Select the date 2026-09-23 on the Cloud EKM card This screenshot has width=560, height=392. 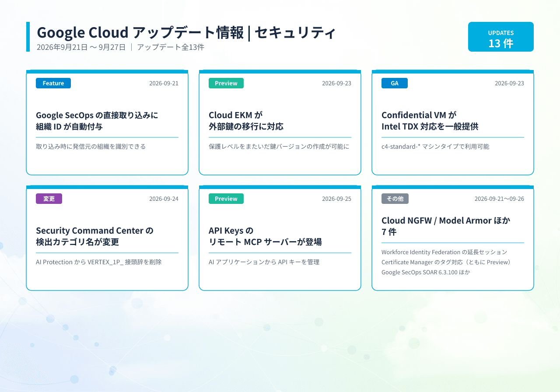point(336,83)
